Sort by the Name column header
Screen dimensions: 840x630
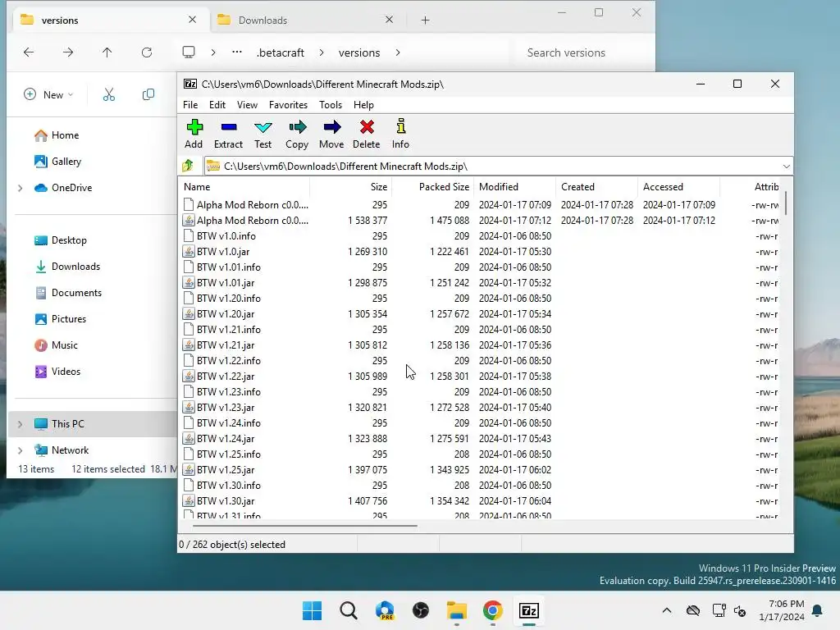tap(244, 187)
